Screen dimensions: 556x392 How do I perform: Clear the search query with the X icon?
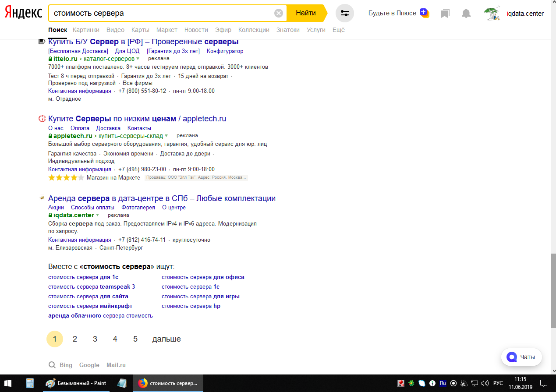coord(279,13)
